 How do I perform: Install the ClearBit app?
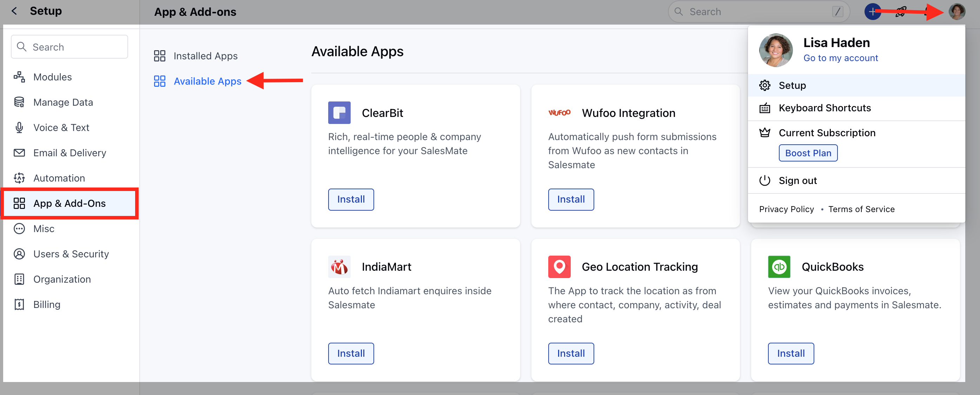tap(350, 199)
